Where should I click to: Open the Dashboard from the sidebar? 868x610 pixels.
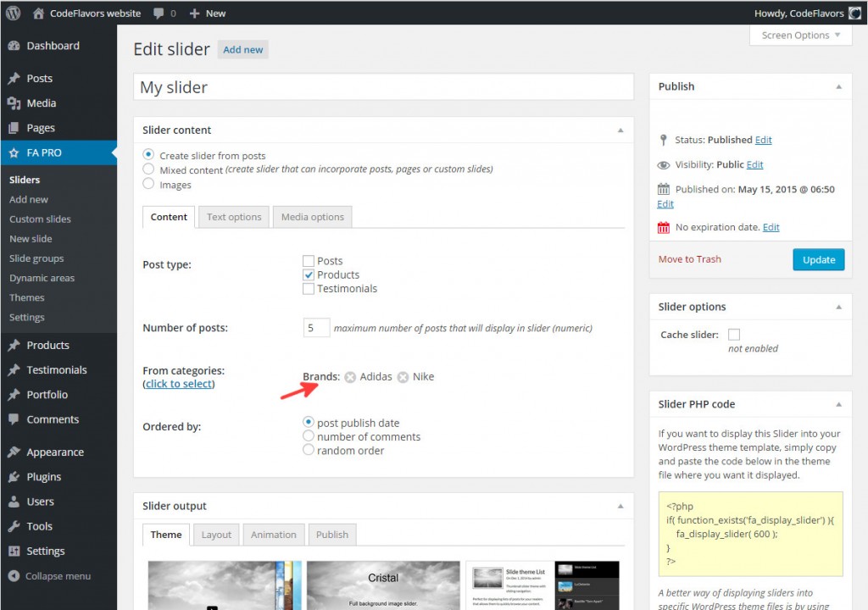click(47, 45)
